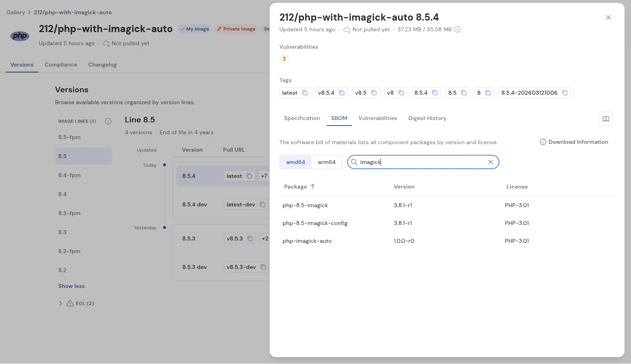The height and width of the screenshot is (364, 631).
Task: Copy latest-dev pull URL
Action: [262, 204]
